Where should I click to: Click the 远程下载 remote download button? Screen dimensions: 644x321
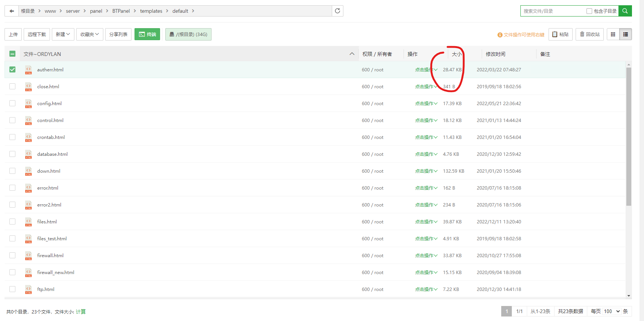37,34
